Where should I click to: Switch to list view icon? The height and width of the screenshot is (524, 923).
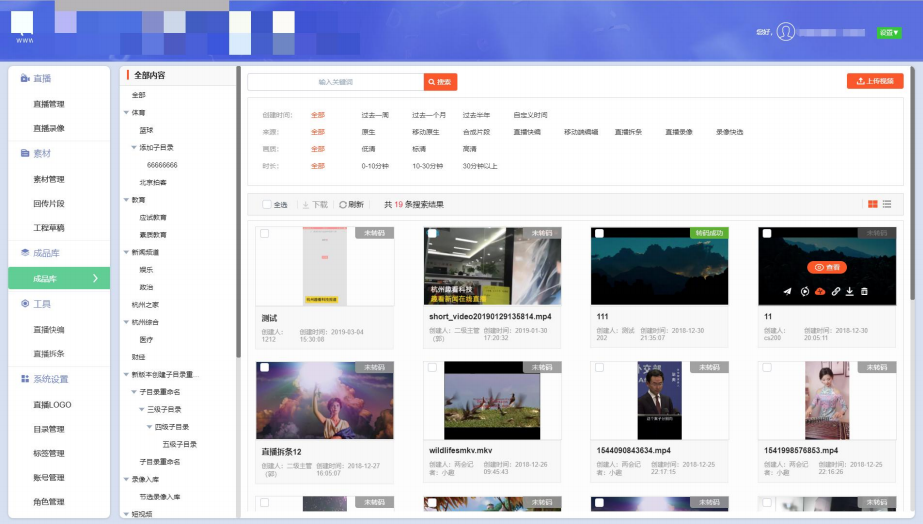[887, 204]
